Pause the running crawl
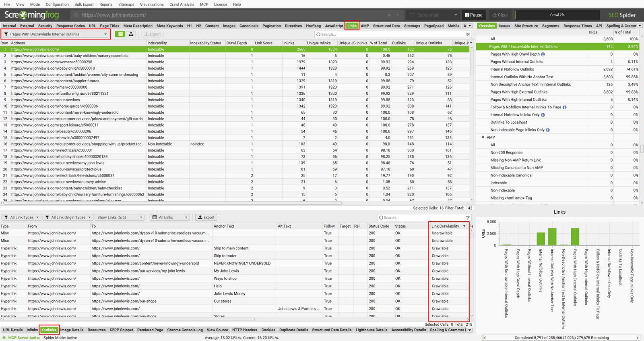The height and width of the screenshot is (341, 644). click(x=473, y=15)
